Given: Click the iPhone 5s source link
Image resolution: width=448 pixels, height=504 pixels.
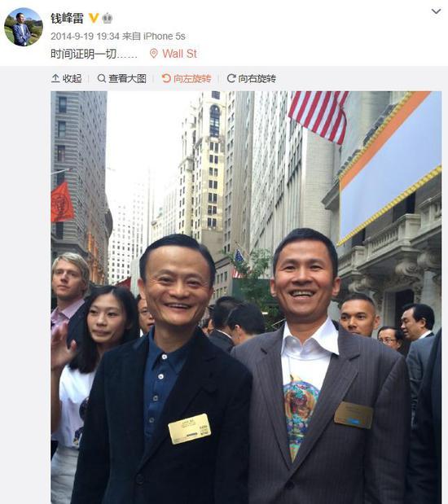Looking at the screenshot, I should (x=164, y=37).
